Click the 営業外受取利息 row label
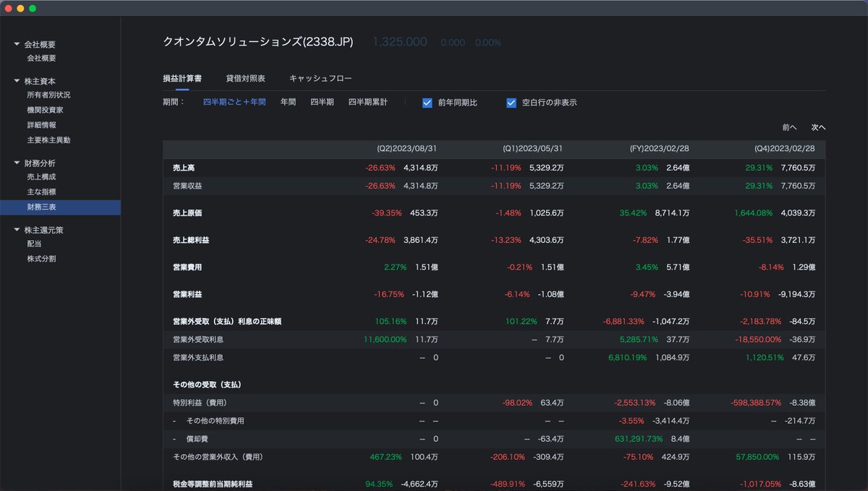Image resolution: width=868 pixels, height=491 pixels. (198, 339)
